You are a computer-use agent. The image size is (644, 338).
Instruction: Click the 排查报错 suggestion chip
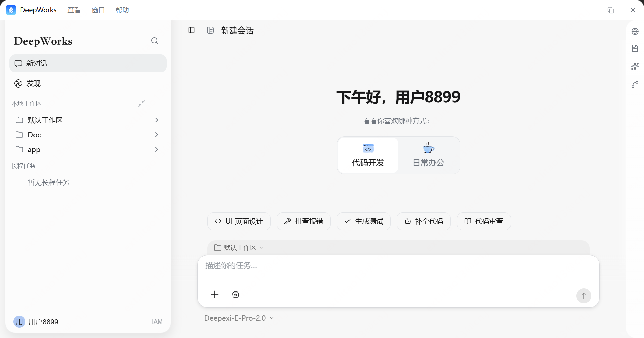coord(304,221)
